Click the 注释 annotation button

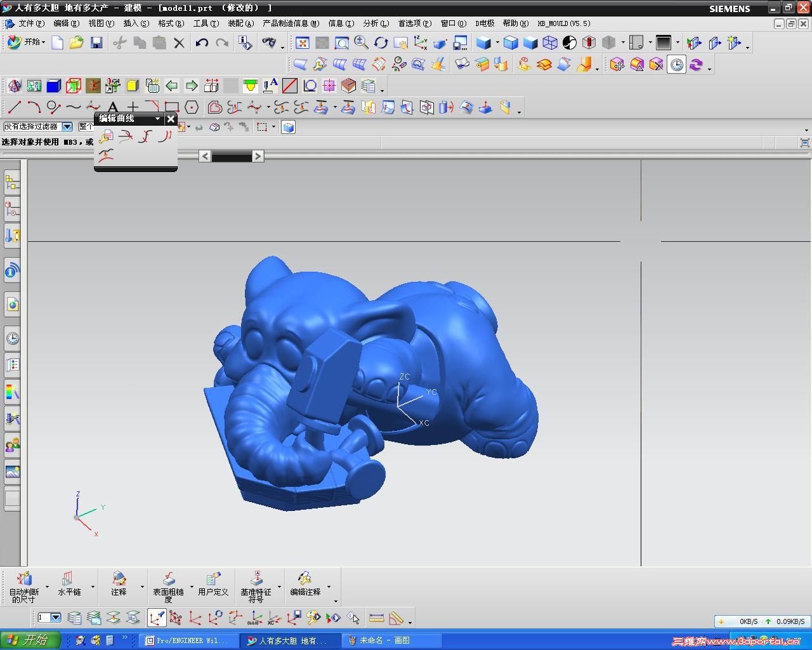(x=119, y=584)
